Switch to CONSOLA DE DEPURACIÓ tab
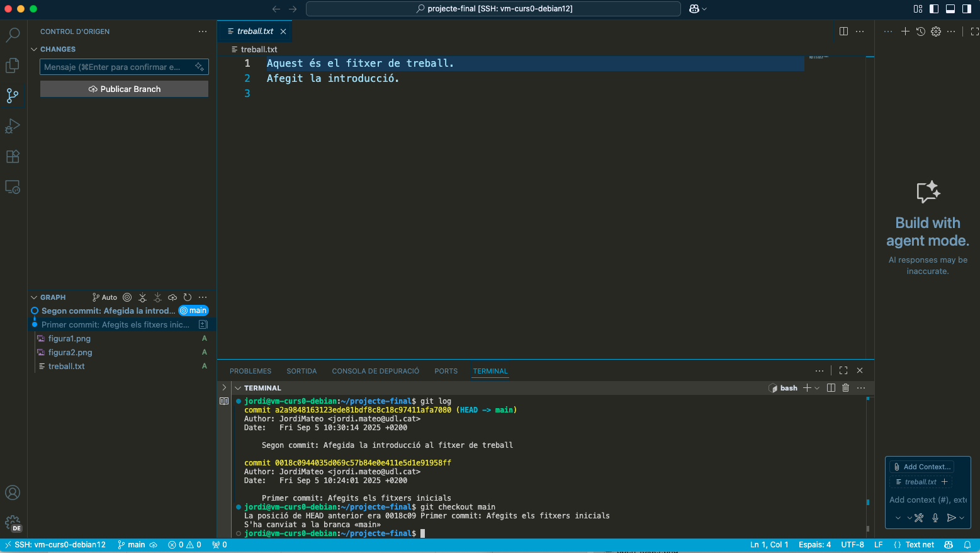 click(376, 371)
